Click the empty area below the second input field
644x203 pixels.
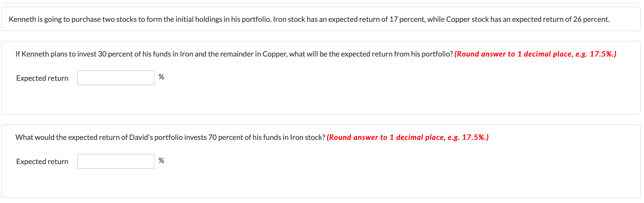[115, 184]
